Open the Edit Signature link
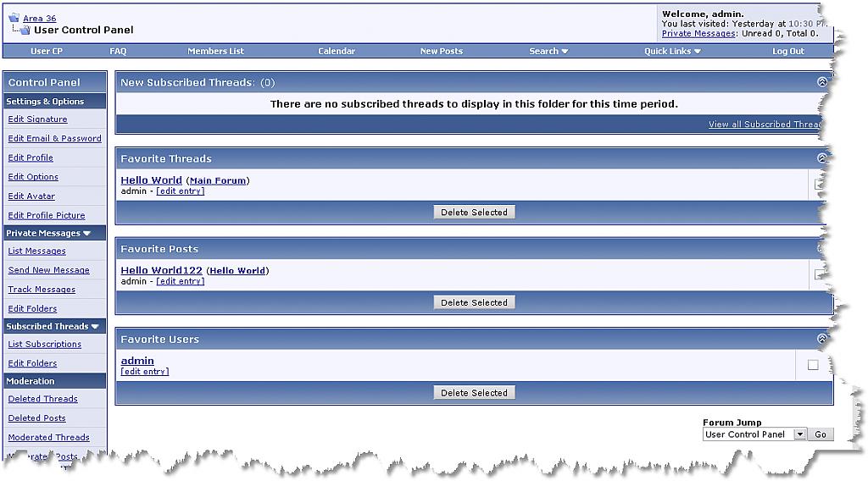This screenshot has width=868, height=481. pyautogui.click(x=37, y=119)
